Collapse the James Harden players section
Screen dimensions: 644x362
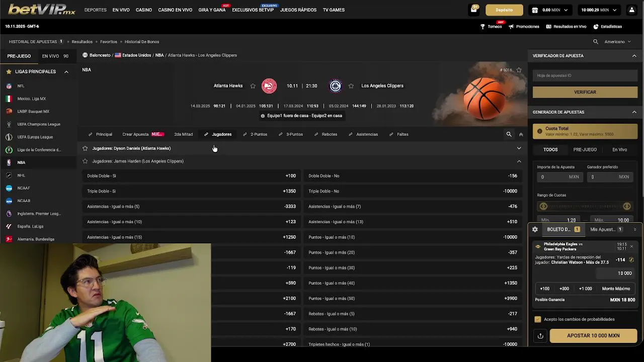[519, 161]
